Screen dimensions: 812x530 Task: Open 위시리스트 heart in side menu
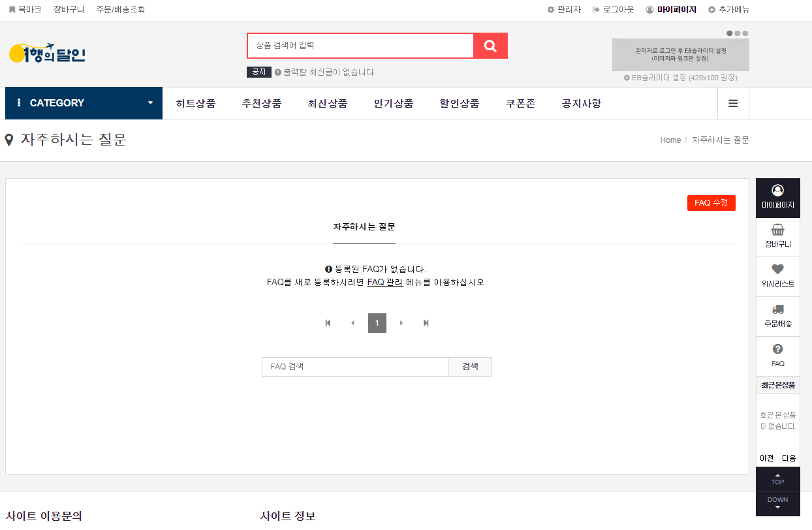[777, 277]
